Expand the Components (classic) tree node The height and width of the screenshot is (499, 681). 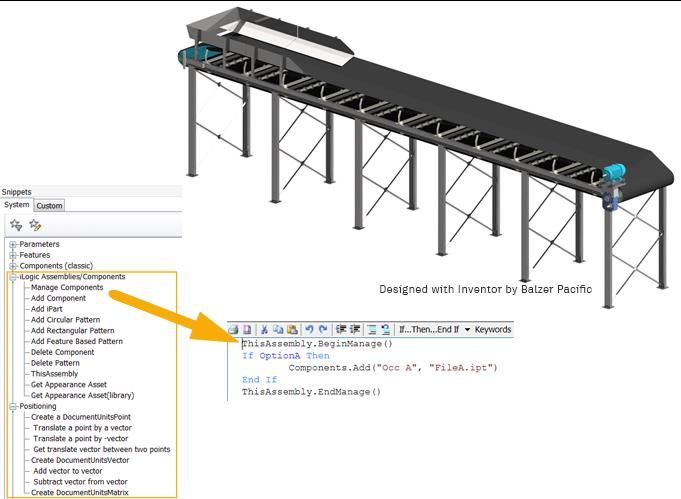point(13,266)
